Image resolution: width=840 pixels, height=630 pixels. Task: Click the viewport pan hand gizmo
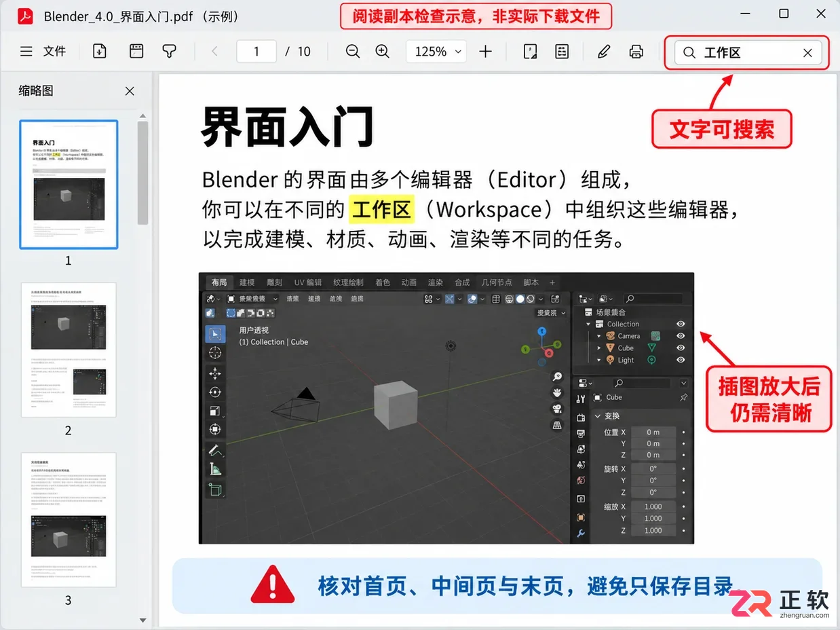(x=557, y=392)
